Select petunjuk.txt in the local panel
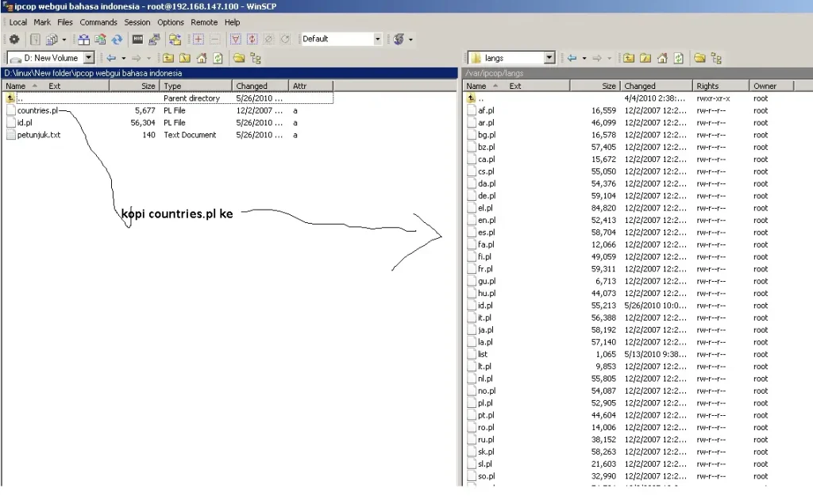Viewport: 813px width, 504px height. (x=38, y=135)
